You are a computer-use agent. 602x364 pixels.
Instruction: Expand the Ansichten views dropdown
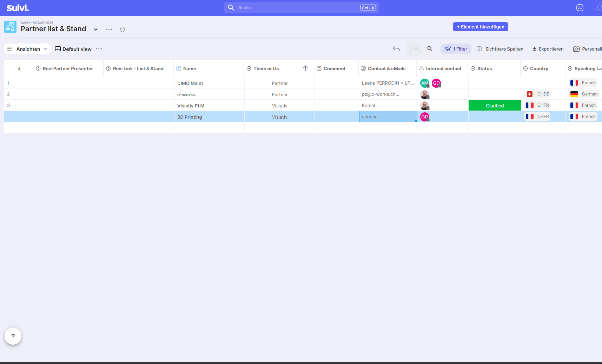click(27, 49)
